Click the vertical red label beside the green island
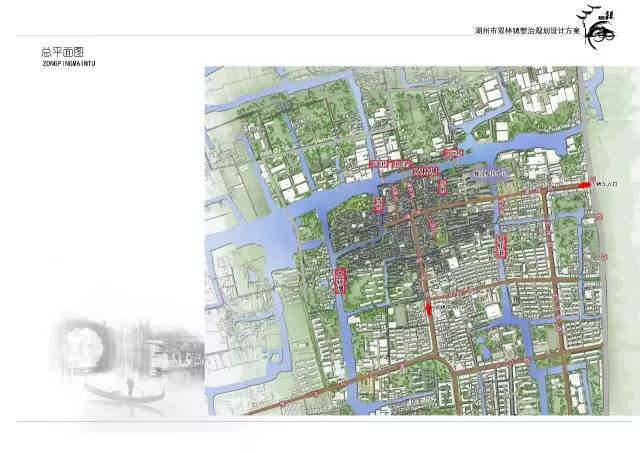The image size is (640, 453). (x=380, y=204)
